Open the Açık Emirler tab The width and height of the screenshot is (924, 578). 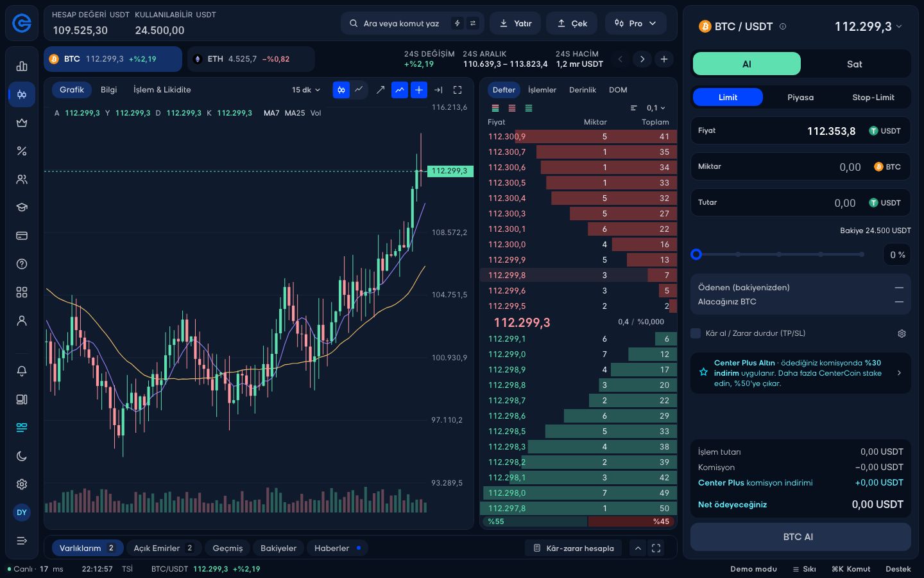tap(164, 548)
